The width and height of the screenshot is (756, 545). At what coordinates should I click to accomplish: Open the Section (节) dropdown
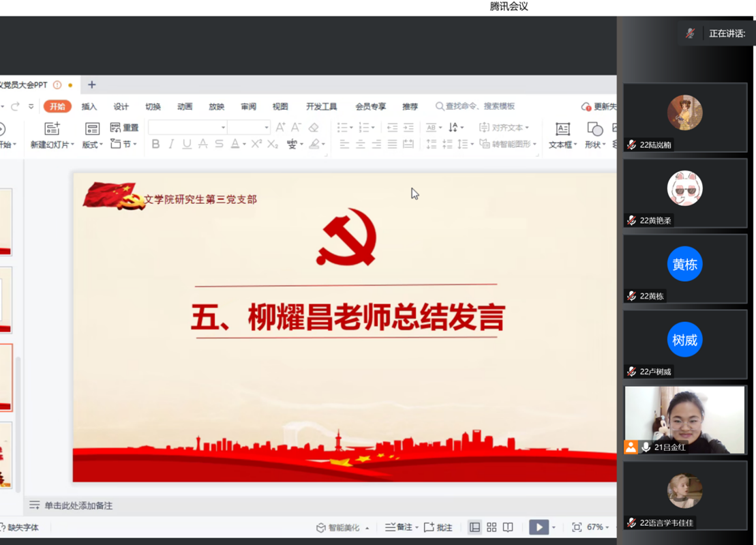[123, 144]
